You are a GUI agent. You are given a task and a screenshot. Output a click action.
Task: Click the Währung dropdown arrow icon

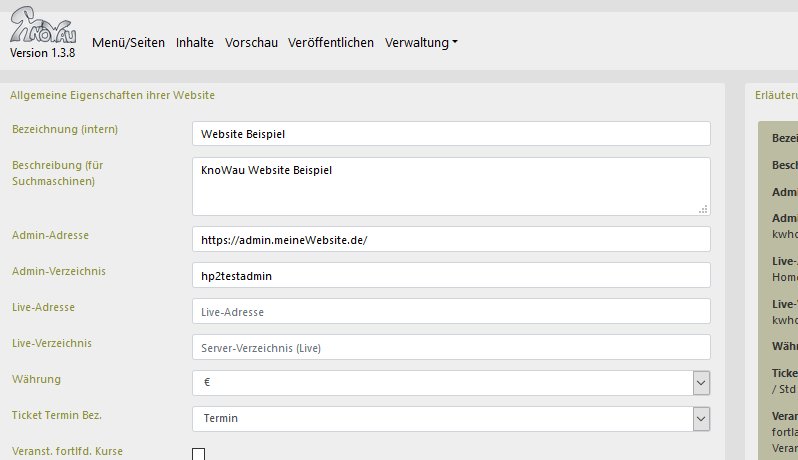pyautogui.click(x=701, y=382)
